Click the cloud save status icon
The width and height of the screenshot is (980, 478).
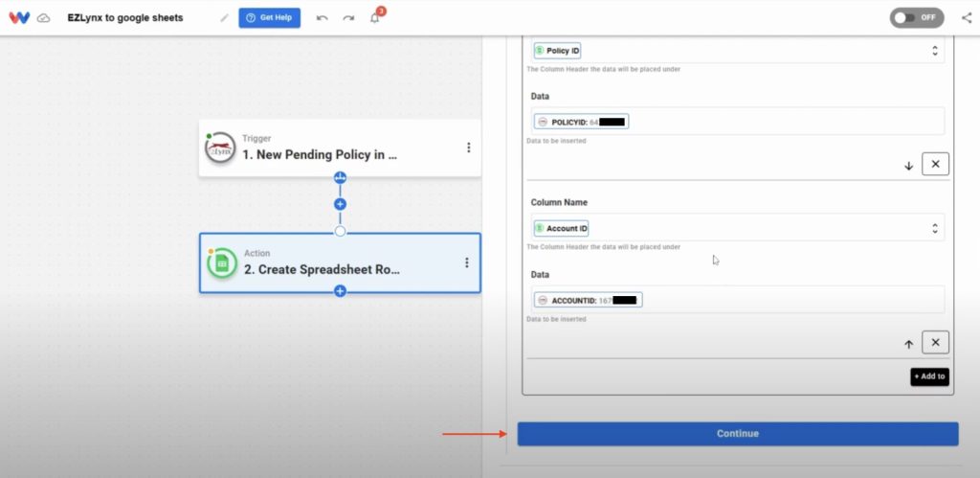pyautogui.click(x=44, y=18)
